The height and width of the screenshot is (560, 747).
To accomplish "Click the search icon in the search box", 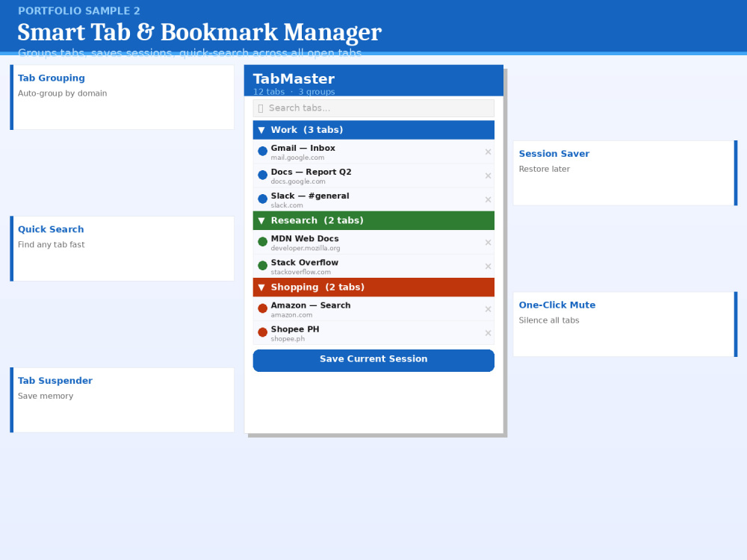I will (261, 108).
